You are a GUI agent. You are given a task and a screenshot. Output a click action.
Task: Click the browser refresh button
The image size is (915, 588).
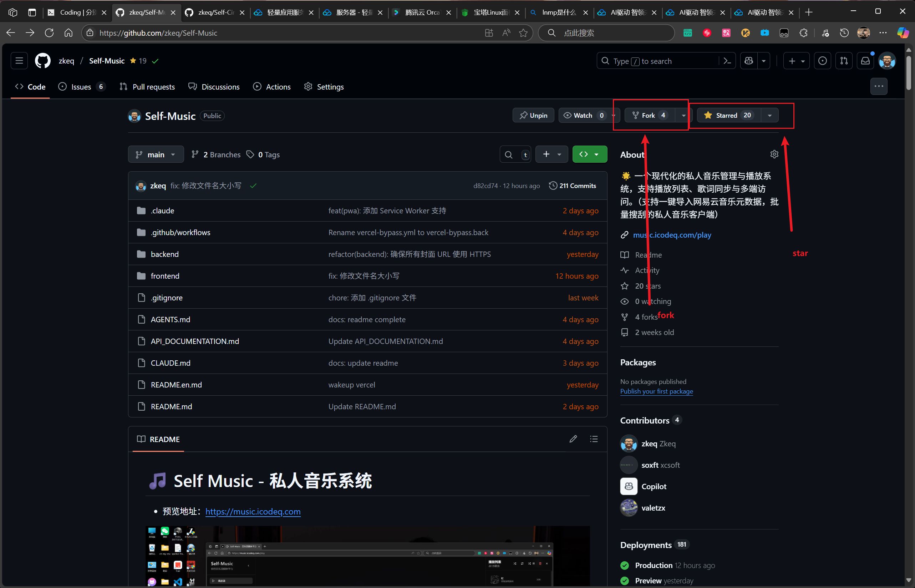(x=49, y=33)
